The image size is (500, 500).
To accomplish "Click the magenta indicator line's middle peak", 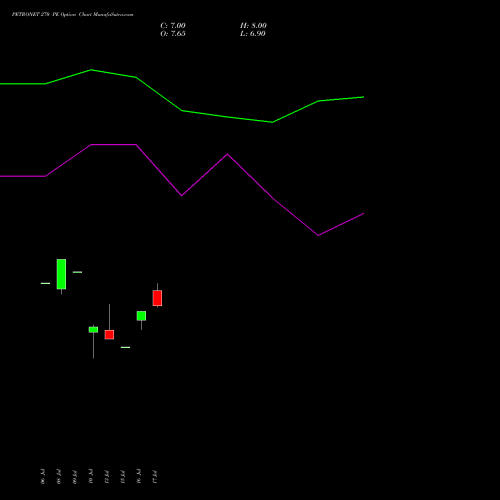I will (x=227, y=154).
